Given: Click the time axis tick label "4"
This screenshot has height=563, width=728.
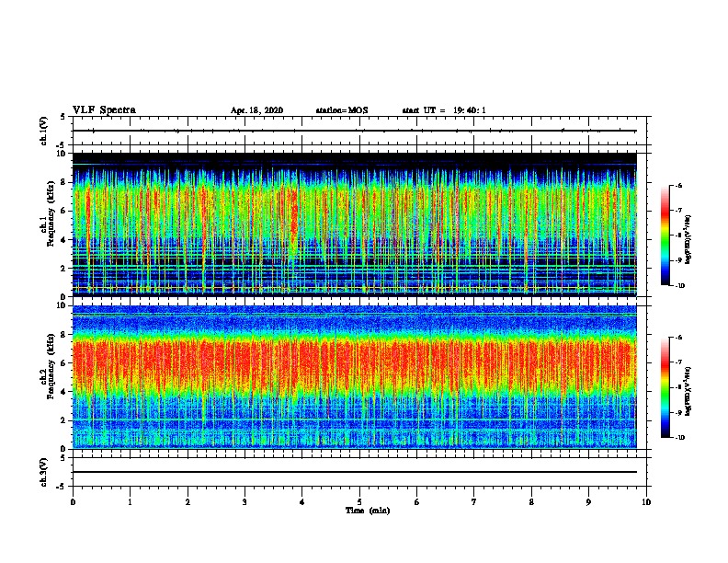Looking at the screenshot, I should point(302,502).
